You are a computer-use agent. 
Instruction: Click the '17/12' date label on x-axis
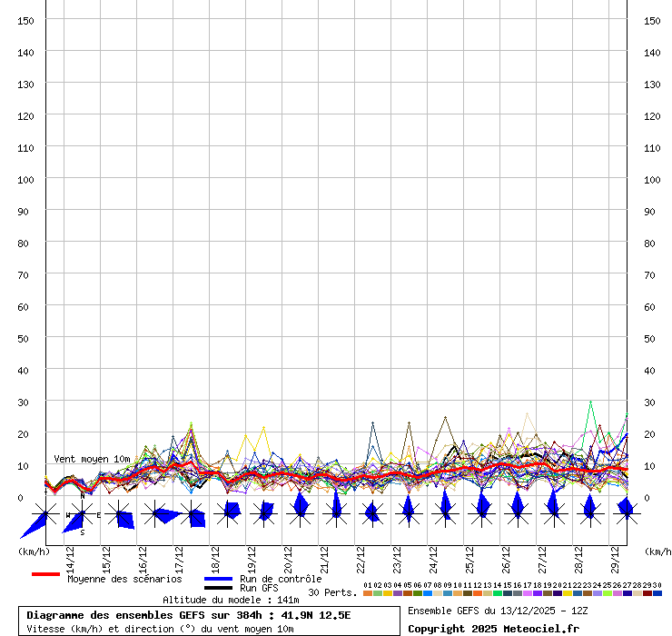[179, 555]
